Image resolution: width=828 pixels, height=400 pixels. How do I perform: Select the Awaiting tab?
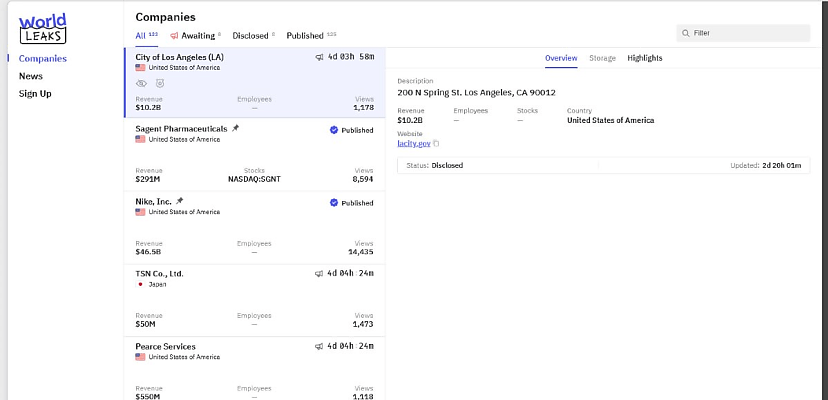(x=195, y=36)
